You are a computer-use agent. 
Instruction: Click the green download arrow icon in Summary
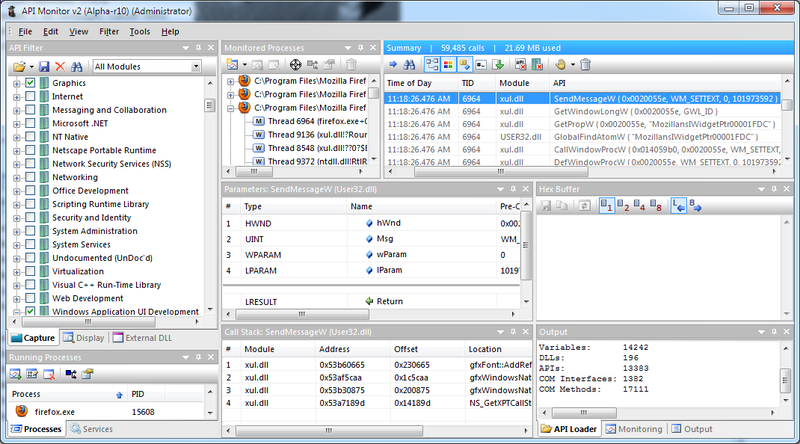tap(498, 64)
